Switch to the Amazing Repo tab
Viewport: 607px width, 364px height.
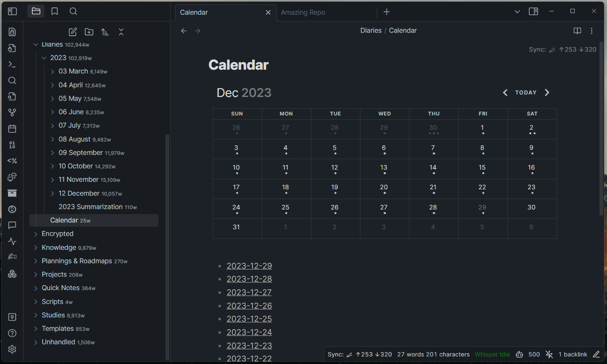tap(303, 13)
